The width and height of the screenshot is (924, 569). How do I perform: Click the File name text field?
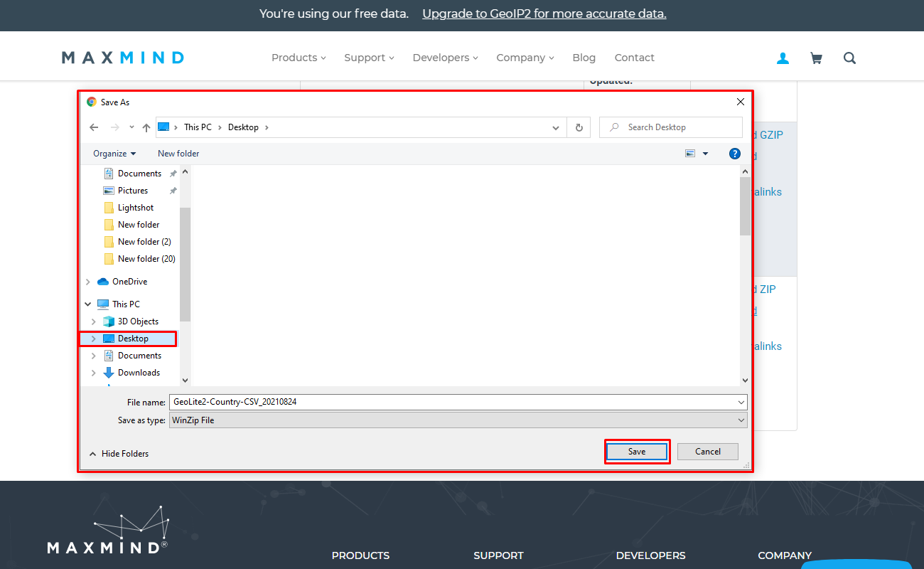[453, 402]
